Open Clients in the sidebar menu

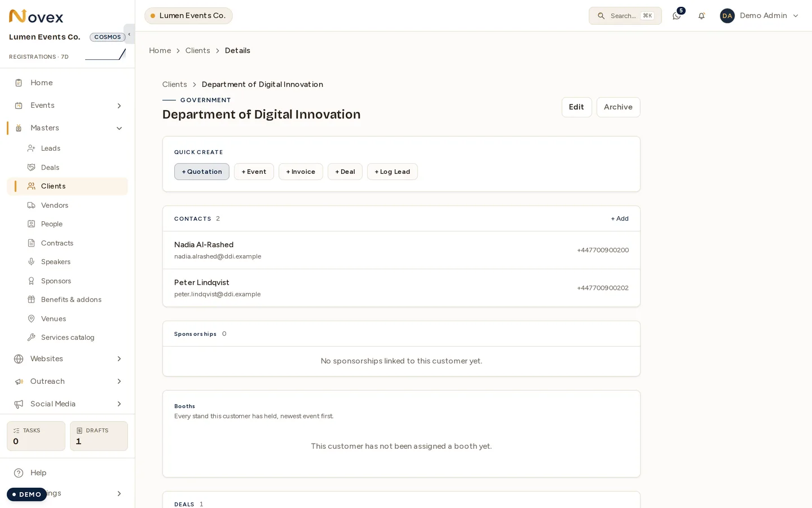[x=67, y=186]
